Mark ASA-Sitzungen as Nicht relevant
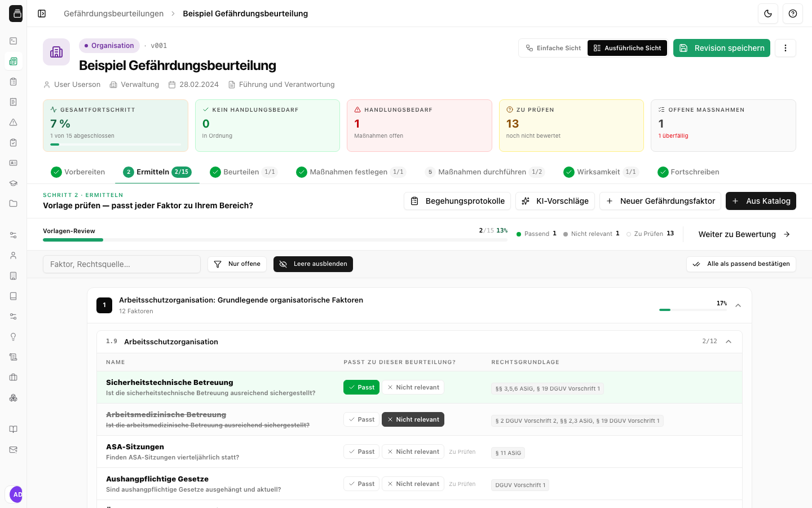The image size is (812, 508). [x=413, y=452]
